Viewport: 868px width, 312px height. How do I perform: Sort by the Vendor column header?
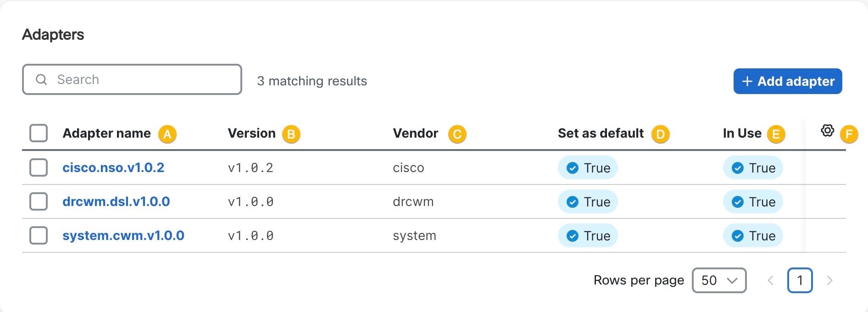(415, 133)
